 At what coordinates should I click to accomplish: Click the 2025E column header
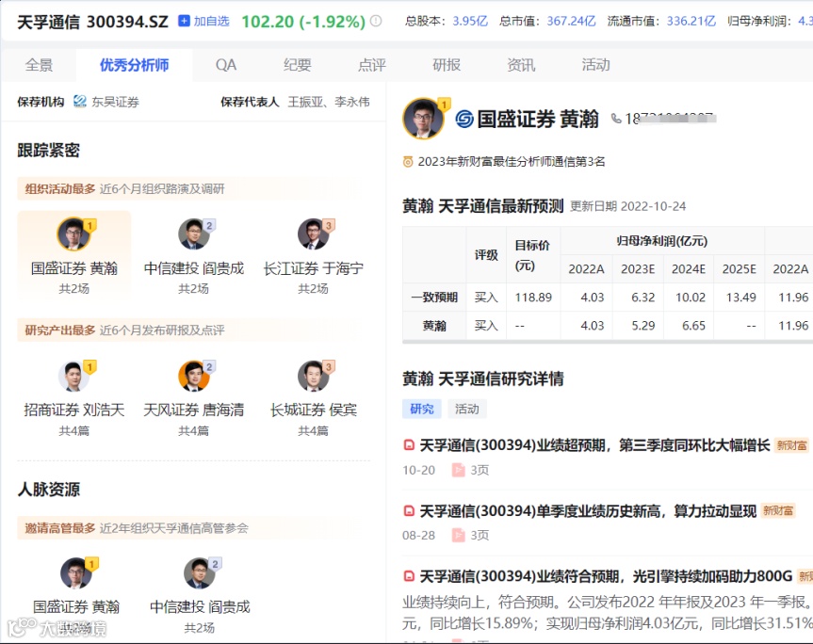pos(740,269)
